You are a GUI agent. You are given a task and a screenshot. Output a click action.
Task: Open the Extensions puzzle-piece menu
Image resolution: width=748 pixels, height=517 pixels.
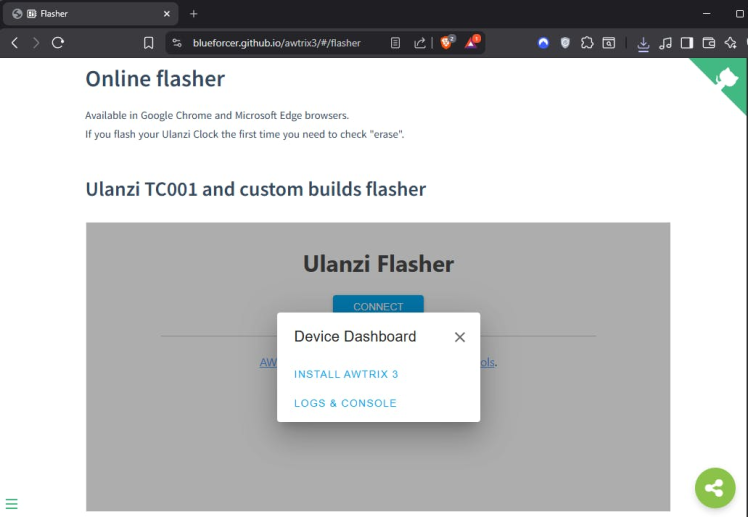click(587, 43)
